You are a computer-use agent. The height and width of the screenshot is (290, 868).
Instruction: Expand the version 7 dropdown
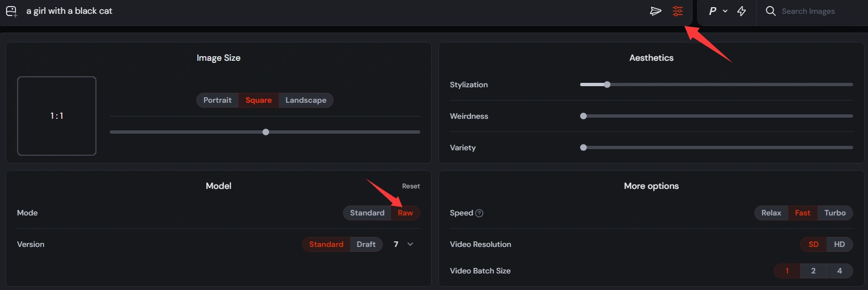click(410, 244)
